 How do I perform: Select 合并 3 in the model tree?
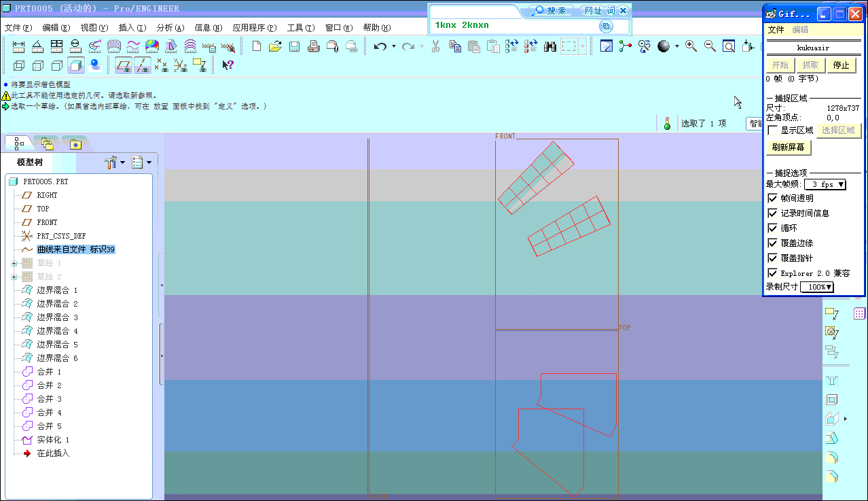point(49,399)
